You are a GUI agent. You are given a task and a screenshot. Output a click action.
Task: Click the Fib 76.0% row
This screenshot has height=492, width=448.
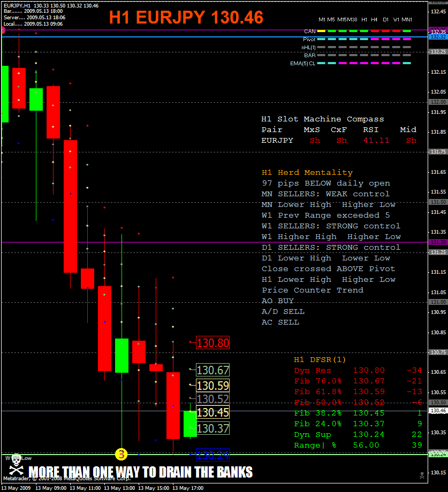coord(358,381)
